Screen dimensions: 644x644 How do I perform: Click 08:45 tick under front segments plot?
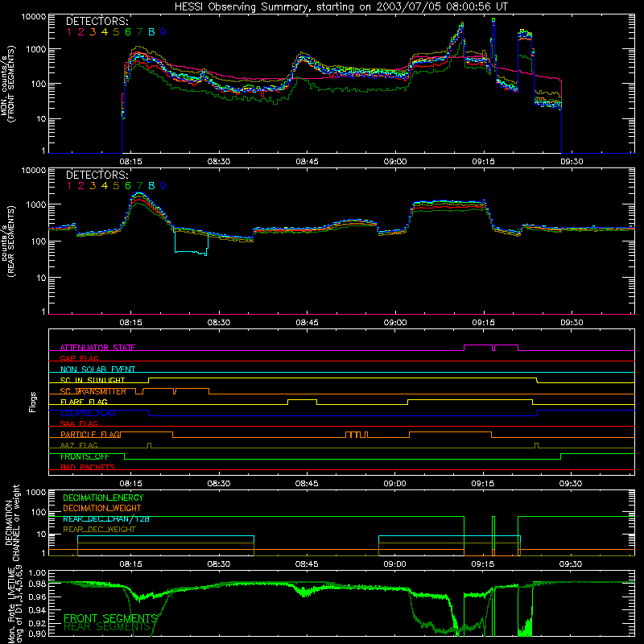click(307, 162)
